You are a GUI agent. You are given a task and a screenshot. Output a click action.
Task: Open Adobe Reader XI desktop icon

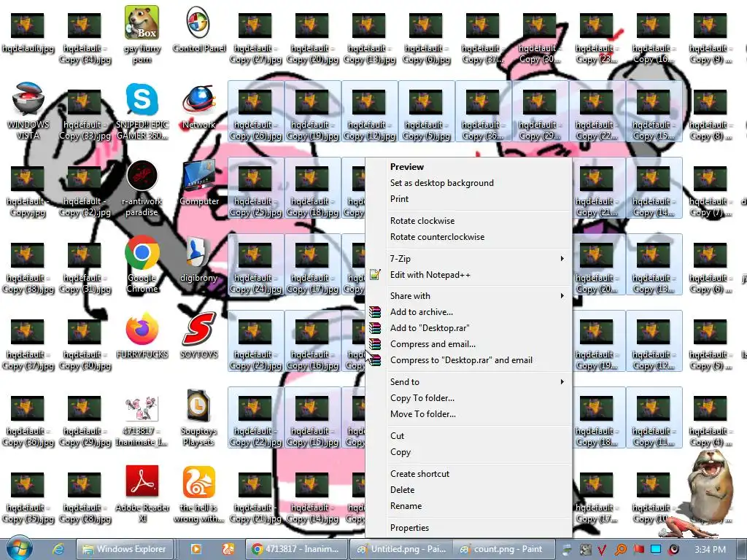pos(142,494)
